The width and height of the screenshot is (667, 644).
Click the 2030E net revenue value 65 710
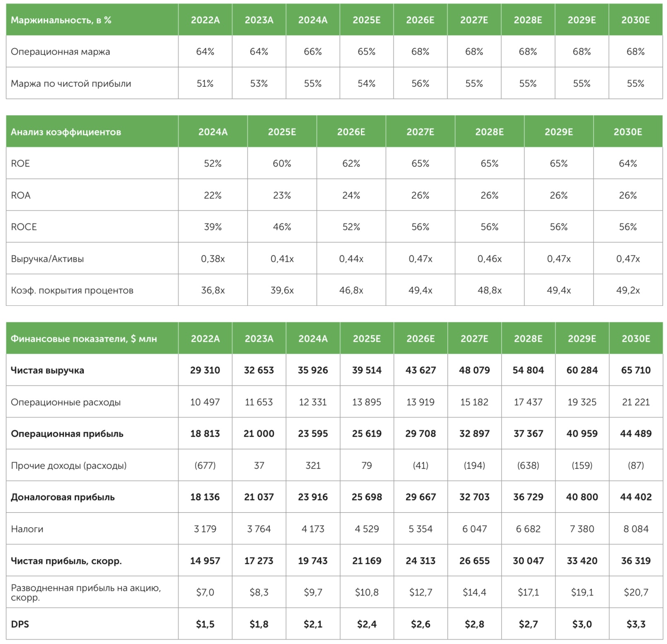636,370
